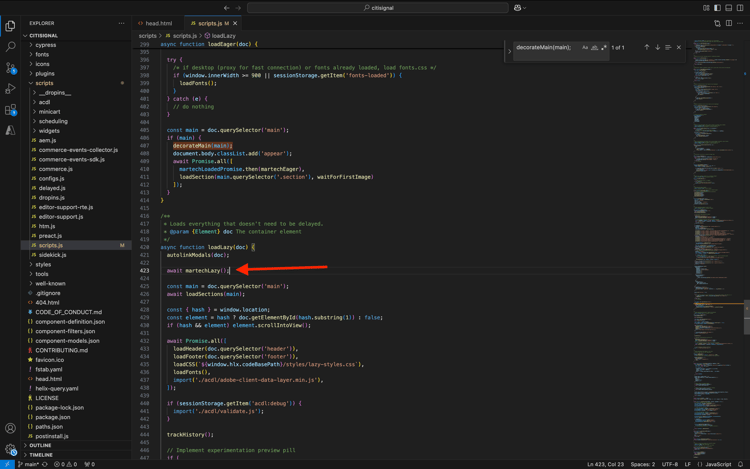Open the Azure panel icon
The image size is (750, 469).
(x=11, y=131)
